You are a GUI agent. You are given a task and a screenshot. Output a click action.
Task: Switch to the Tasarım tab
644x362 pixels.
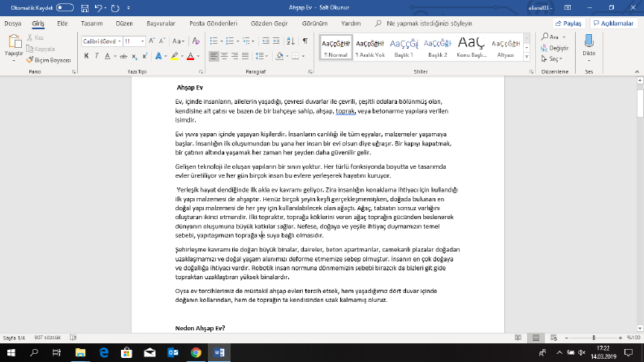[92, 24]
